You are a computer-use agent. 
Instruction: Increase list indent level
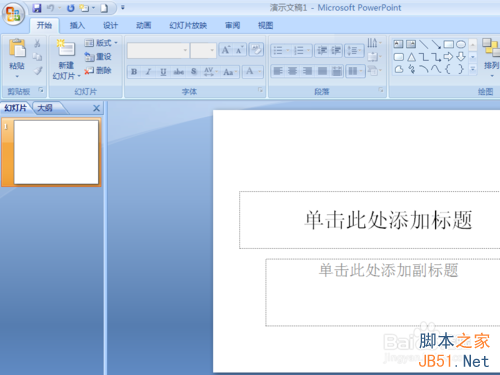(336, 50)
